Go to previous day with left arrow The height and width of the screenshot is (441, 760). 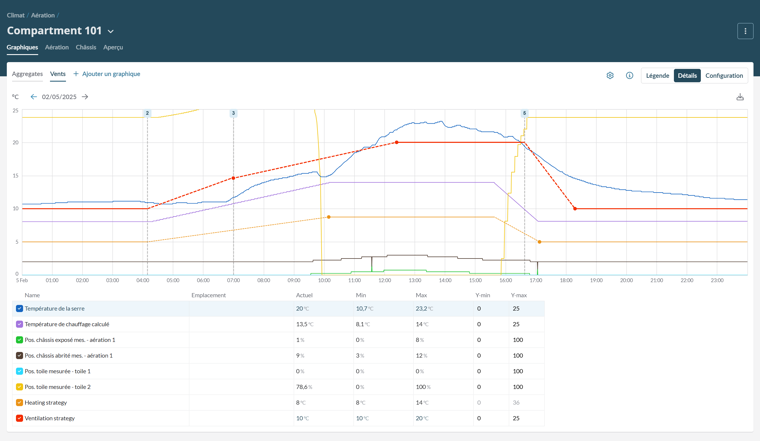pos(33,97)
